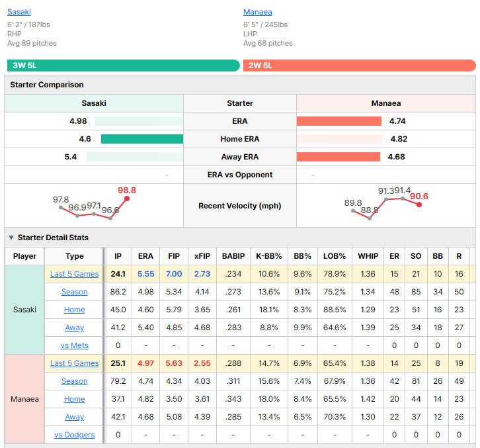Click Sasaki's 98.8 velocity data point
This screenshot has height=448, width=480.
pyautogui.click(x=127, y=199)
